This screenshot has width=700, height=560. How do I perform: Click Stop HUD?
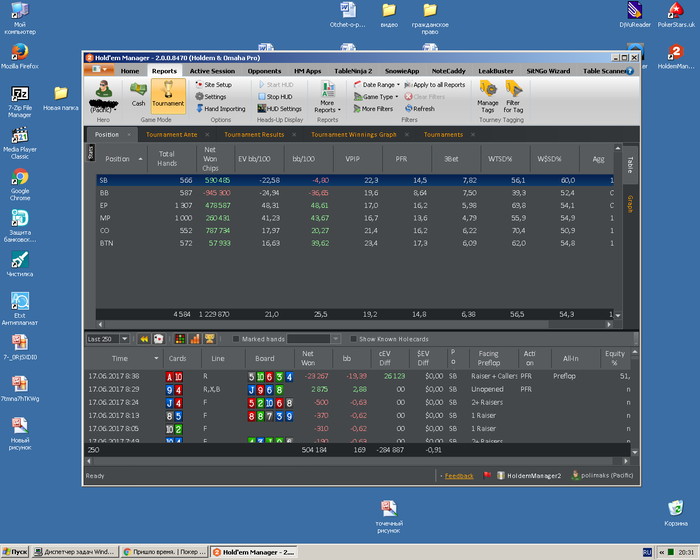click(x=275, y=96)
